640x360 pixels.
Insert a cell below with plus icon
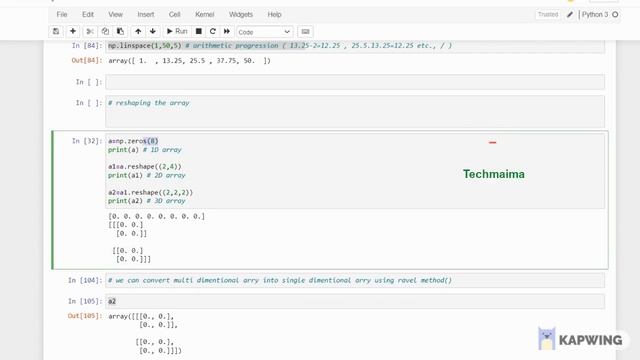coord(73,31)
